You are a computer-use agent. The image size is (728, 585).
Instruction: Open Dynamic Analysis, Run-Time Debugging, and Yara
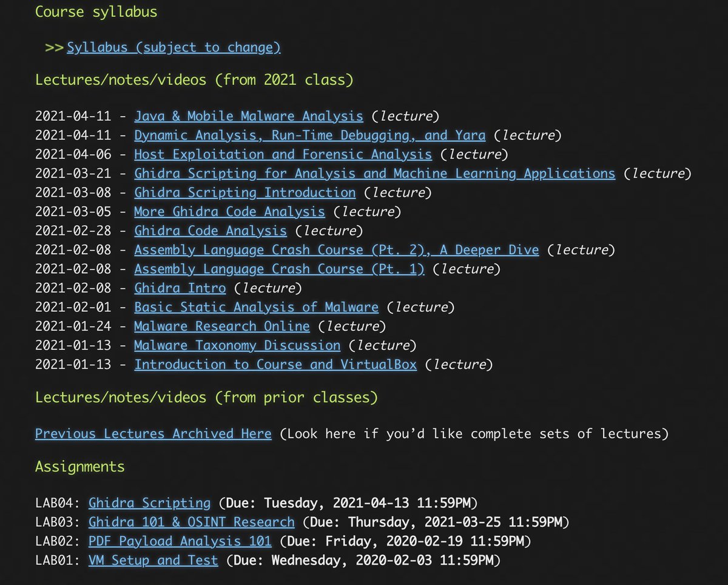click(x=310, y=135)
